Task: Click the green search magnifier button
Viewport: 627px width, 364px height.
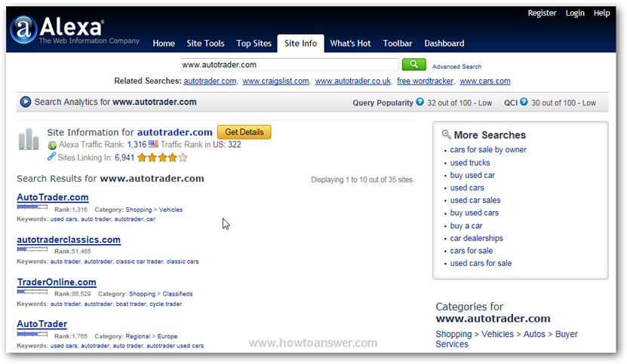Action: [x=414, y=64]
